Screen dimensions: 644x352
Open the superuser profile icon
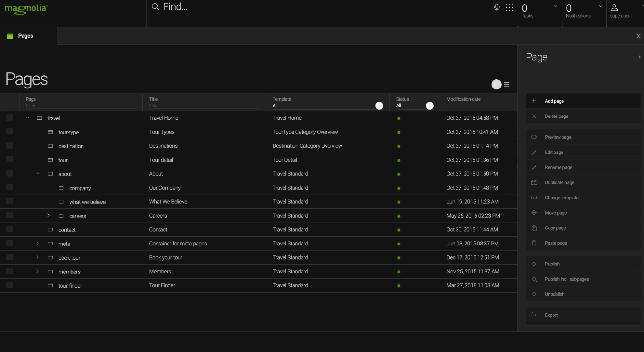tap(614, 7)
